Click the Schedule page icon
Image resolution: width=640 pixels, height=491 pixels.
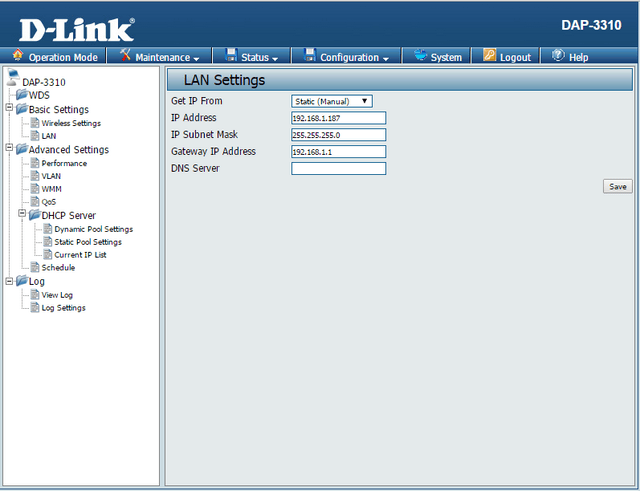(35, 267)
